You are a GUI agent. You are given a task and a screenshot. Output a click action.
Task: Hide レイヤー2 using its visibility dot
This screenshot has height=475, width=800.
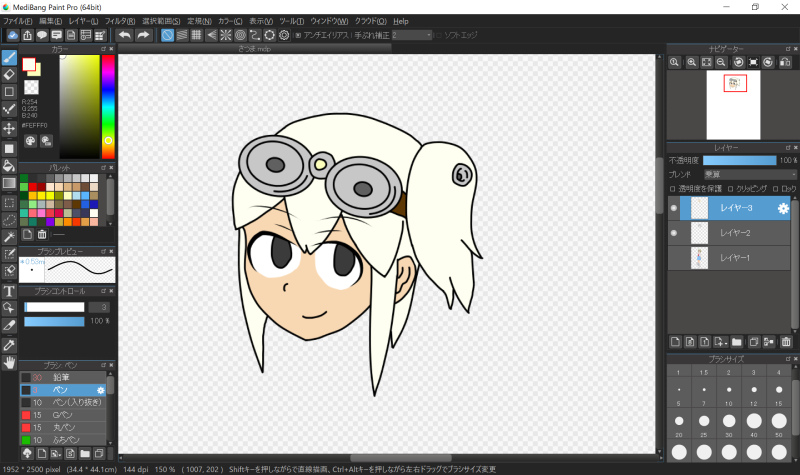click(x=674, y=233)
